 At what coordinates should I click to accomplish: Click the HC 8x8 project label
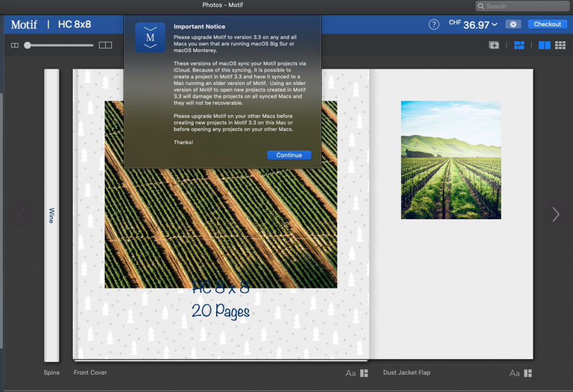74,25
